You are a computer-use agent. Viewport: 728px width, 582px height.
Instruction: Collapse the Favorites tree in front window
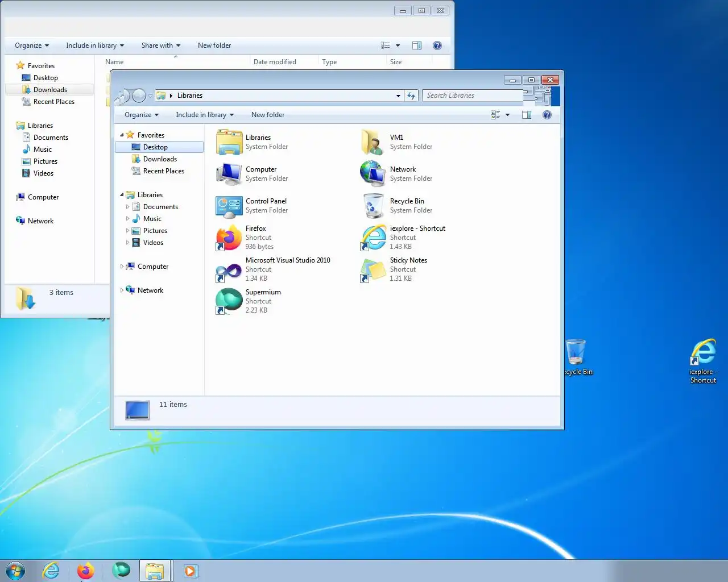tap(122, 135)
